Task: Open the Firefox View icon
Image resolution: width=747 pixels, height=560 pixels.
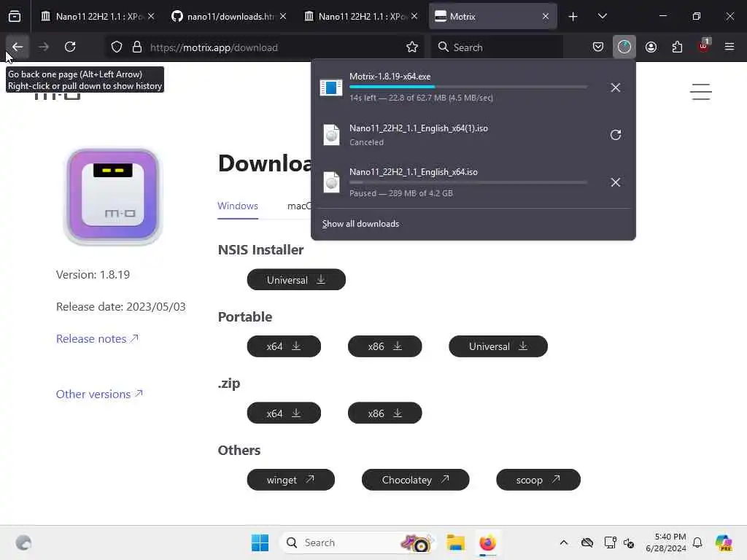Action: (15, 17)
